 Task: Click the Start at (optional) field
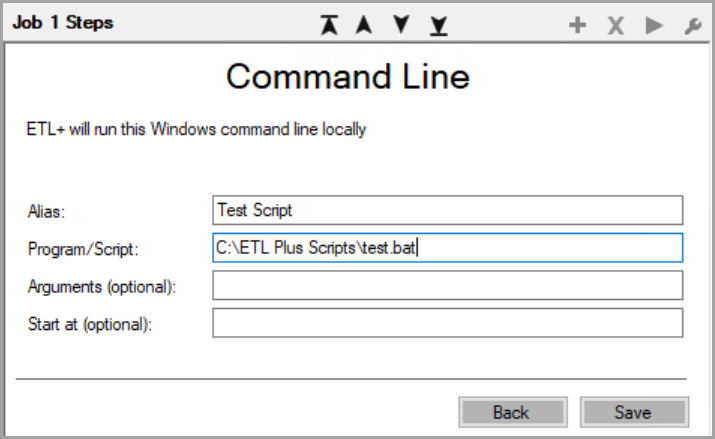tap(448, 323)
